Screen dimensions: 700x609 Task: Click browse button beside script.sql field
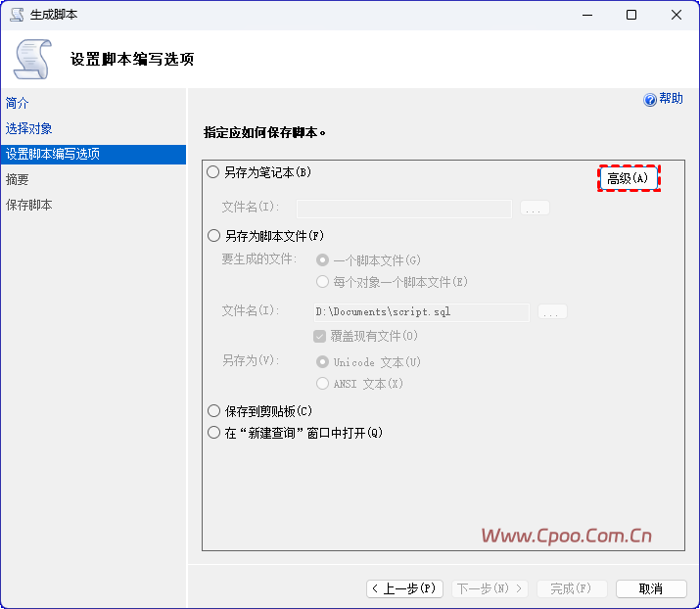point(552,311)
